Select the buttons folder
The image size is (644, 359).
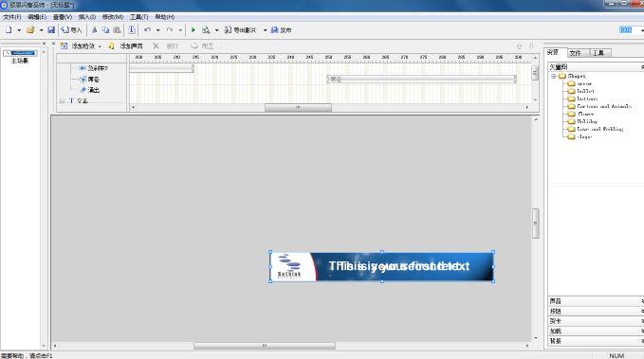point(587,99)
